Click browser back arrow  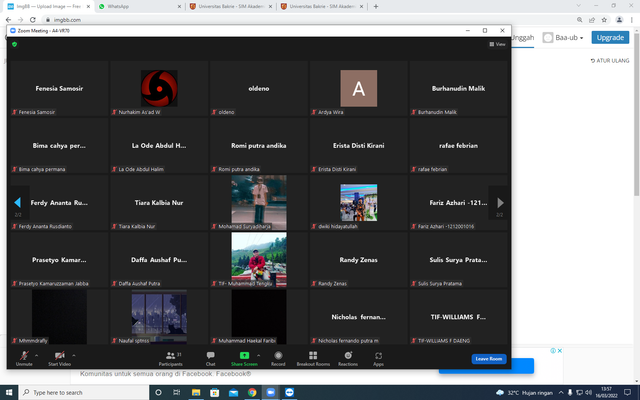[8, 20]
